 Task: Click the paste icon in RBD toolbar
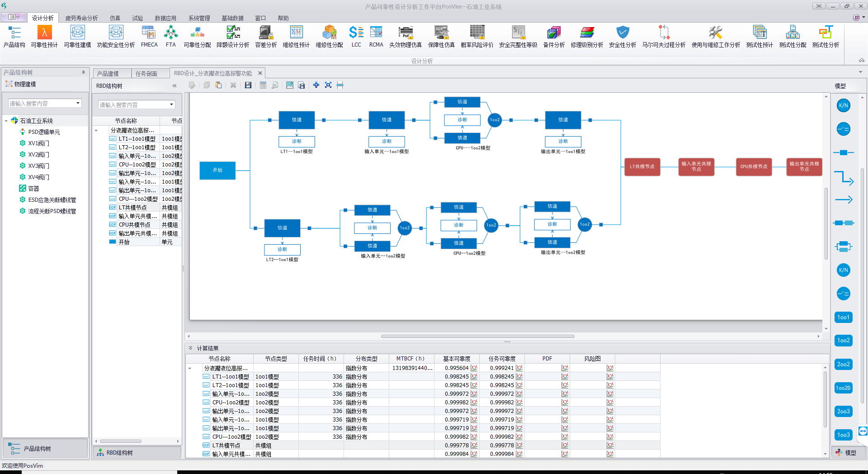[x=218, y=85]
